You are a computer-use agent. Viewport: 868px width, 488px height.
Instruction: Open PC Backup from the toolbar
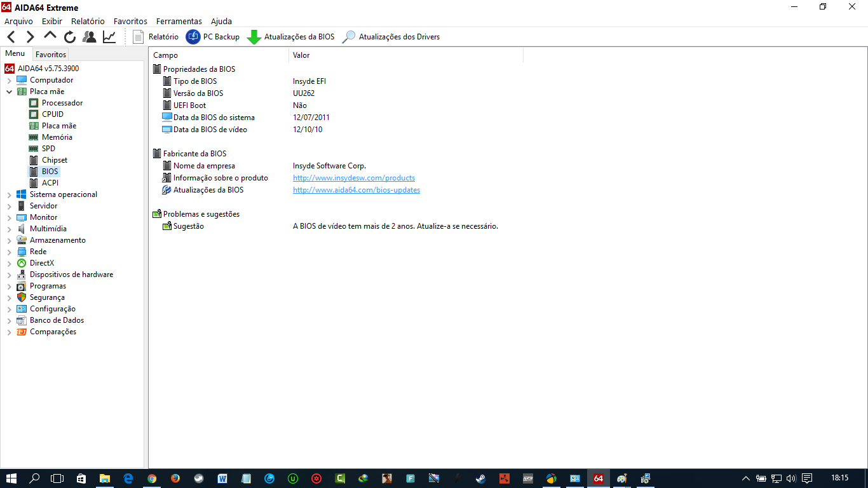click(213, 37)
